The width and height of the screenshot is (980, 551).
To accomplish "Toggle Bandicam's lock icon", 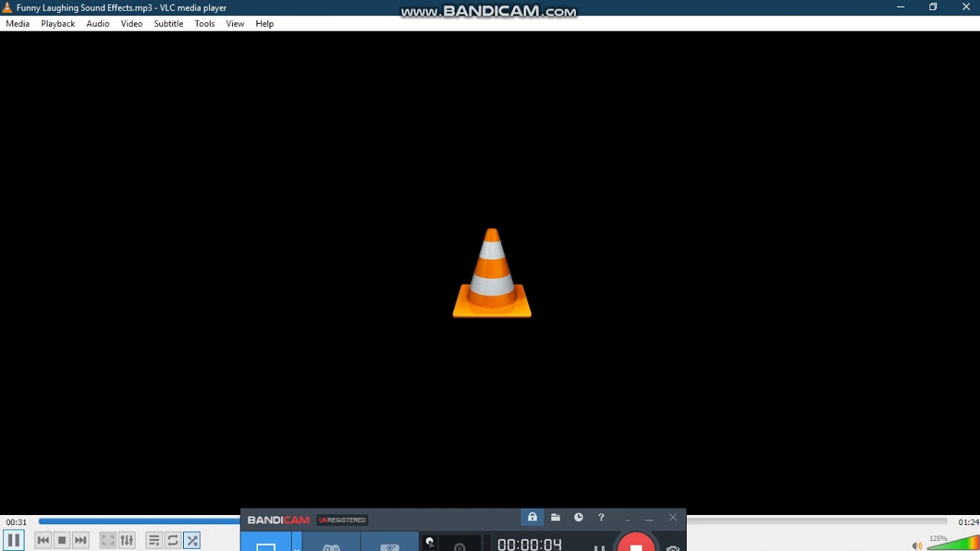I will [x=532, y=517].
